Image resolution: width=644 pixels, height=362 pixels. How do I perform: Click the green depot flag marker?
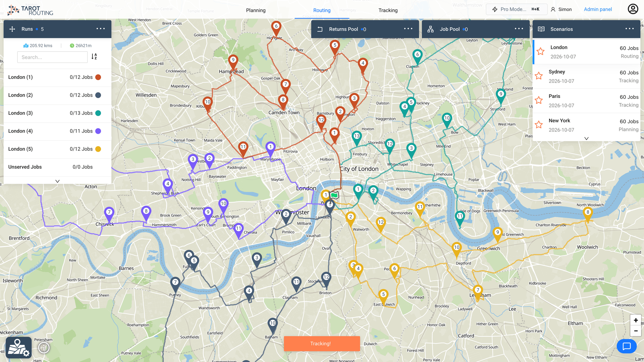334,195
